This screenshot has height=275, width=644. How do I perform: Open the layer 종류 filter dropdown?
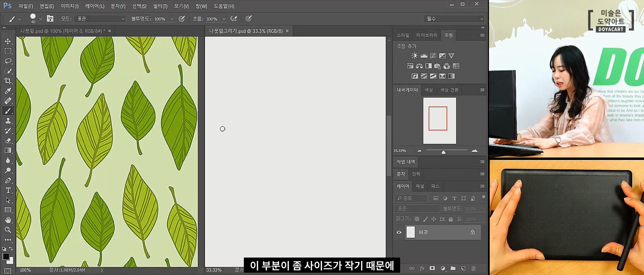(411, 198)
